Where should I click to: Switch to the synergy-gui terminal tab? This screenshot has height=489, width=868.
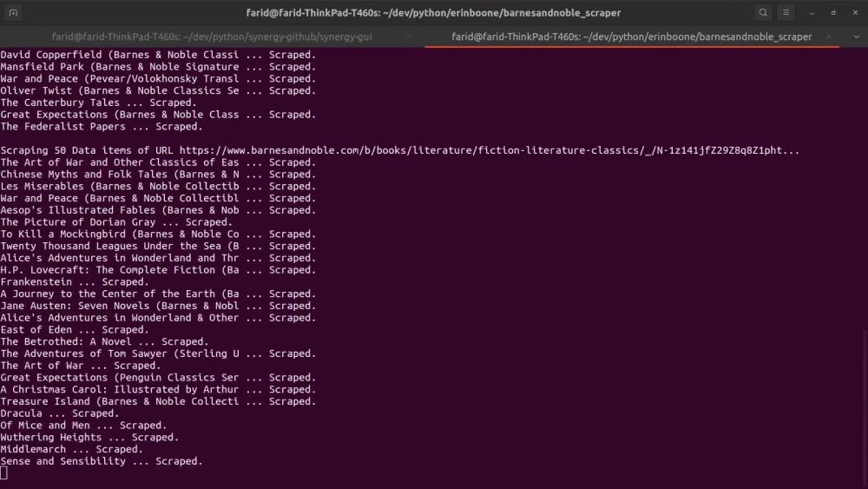pos(212,36)
